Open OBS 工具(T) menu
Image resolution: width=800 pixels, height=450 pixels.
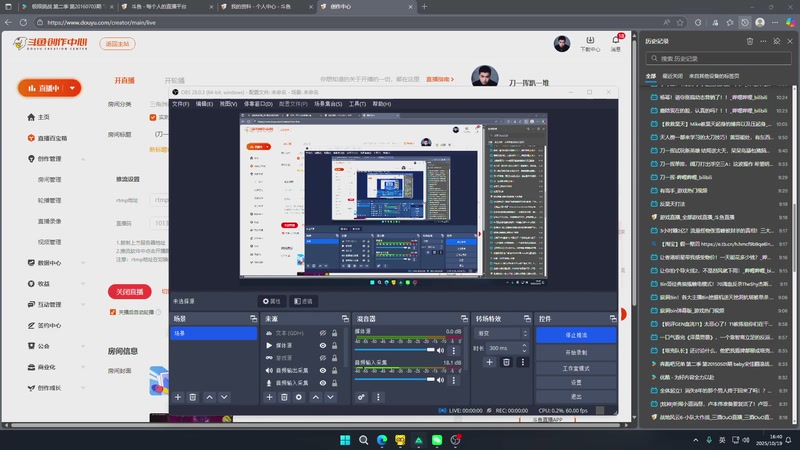click(357, 104)
